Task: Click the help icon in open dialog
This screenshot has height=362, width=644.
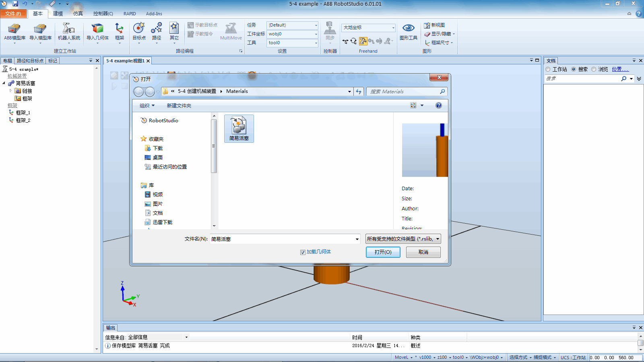Action: click(x=439, y=105)
